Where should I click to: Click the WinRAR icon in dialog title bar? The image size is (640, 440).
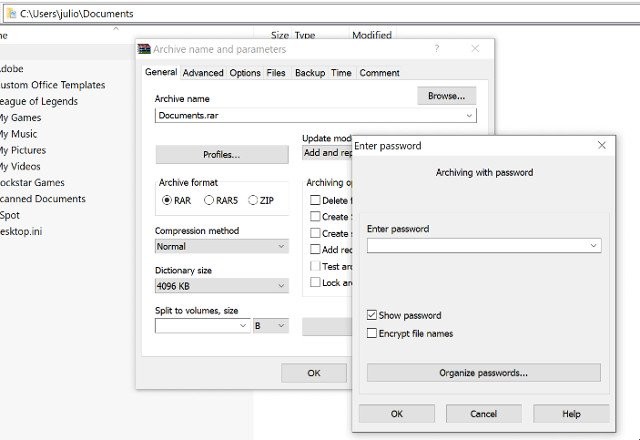pyautogui.click(x=145, y=49)
